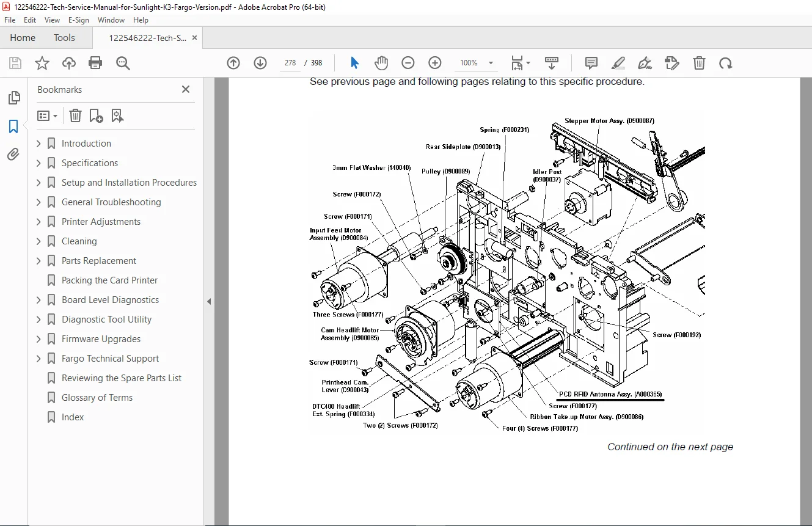This screenshot has height=526, width=812.
Task: Open the find text search tool
Action: (x=123, y=63)
